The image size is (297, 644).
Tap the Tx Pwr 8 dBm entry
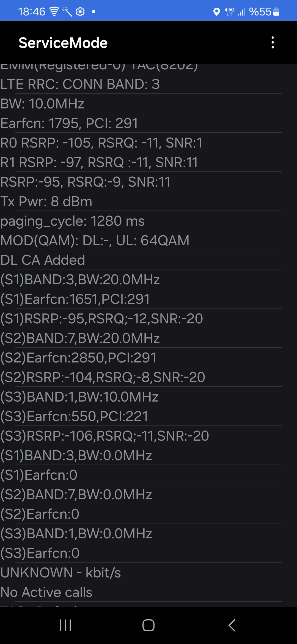click(x=141, y=201)
